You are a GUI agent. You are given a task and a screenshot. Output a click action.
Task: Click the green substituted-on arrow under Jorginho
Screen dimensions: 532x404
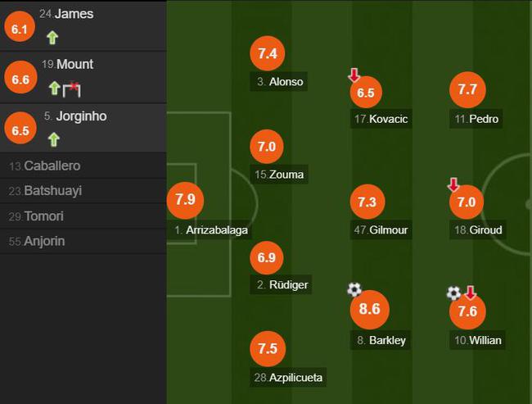pyautogui.click(x=53, y=139)
